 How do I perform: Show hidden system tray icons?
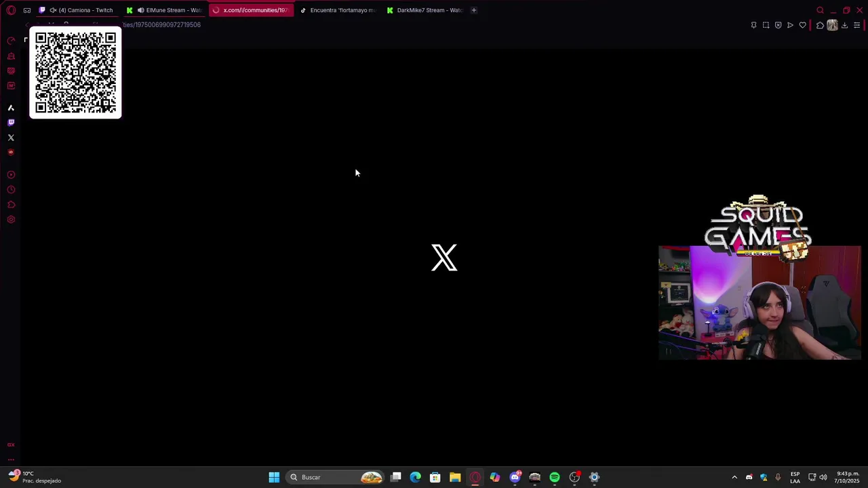tap(734, 477)
